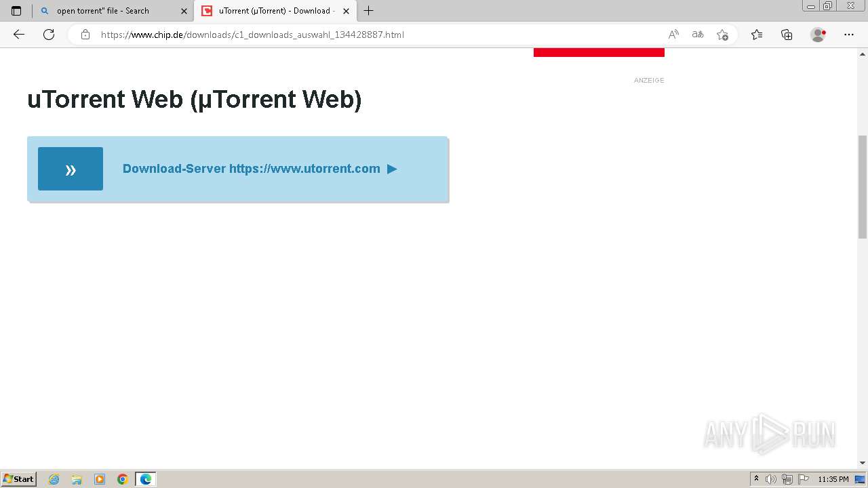Refresh the current page
This screenshot has height=488, width=868.
click(49, 35)
